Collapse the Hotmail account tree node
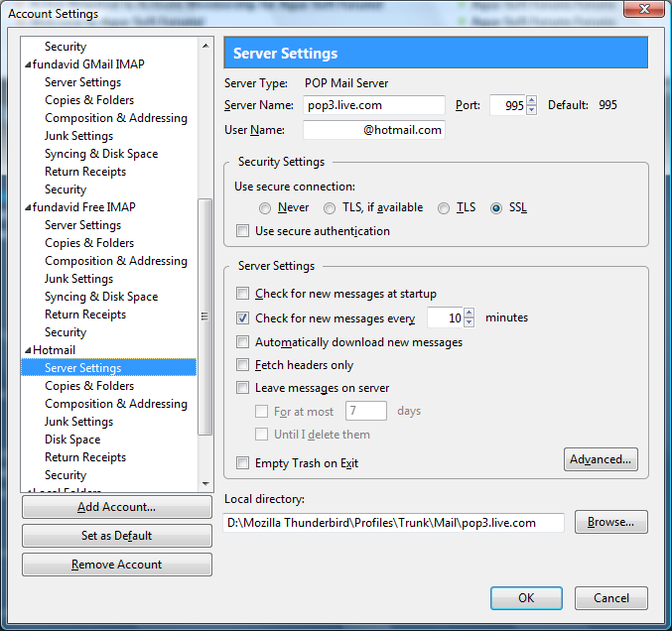Image resolution: width=672 pixels, height=631 pixels. point(27,350)
